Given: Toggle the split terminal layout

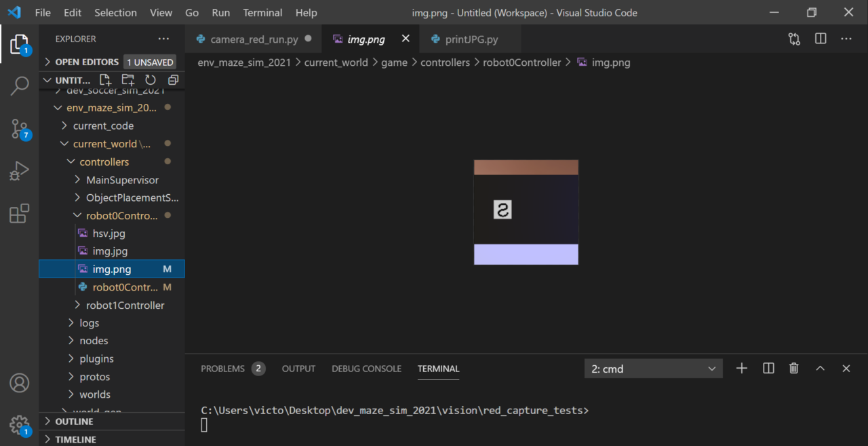Looking at the screenshot, I should click(x=768, y=368).
